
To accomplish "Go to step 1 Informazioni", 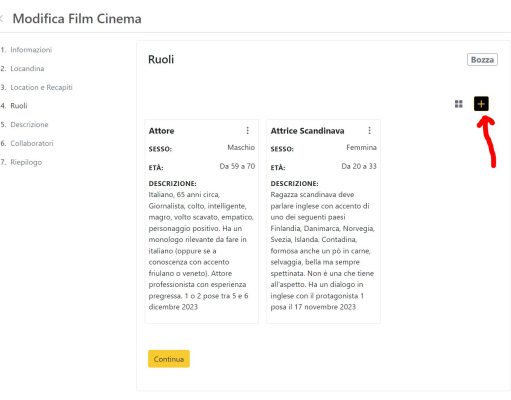I will point(26,50).
